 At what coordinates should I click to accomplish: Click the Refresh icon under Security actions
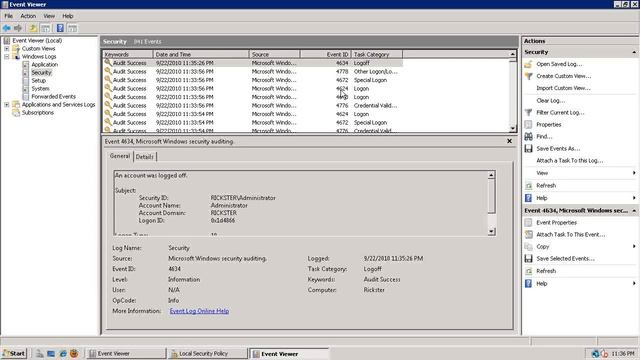(528, 186)
